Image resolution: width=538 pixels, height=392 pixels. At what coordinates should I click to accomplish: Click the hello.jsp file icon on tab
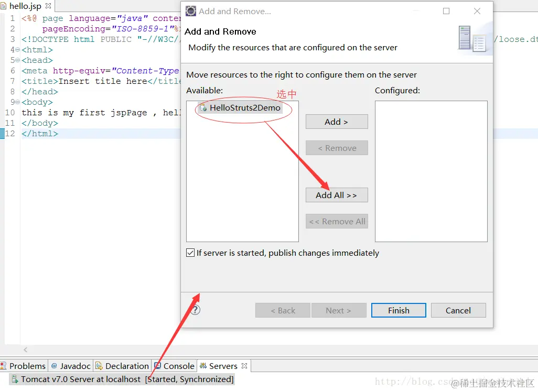point(4,6)
